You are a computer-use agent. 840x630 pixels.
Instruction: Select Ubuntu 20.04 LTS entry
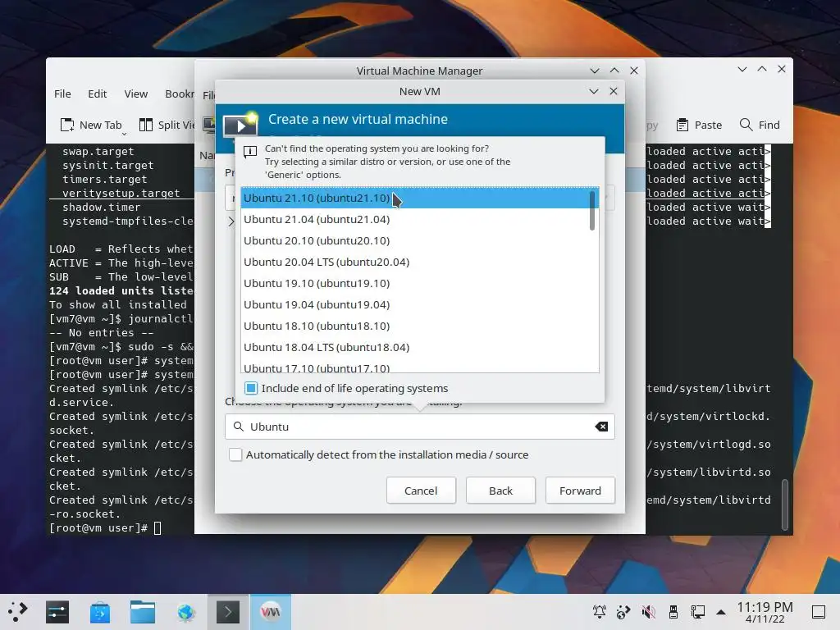(419, 262)
